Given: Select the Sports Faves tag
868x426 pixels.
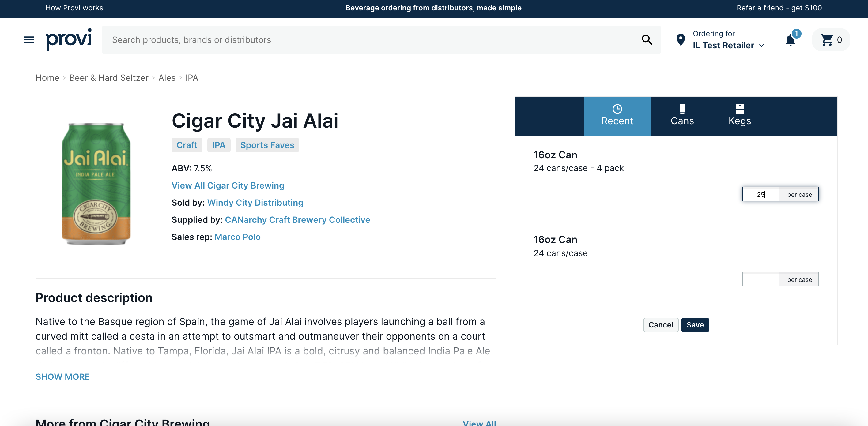Looking at the screenshot, I should tap(267, 145).
